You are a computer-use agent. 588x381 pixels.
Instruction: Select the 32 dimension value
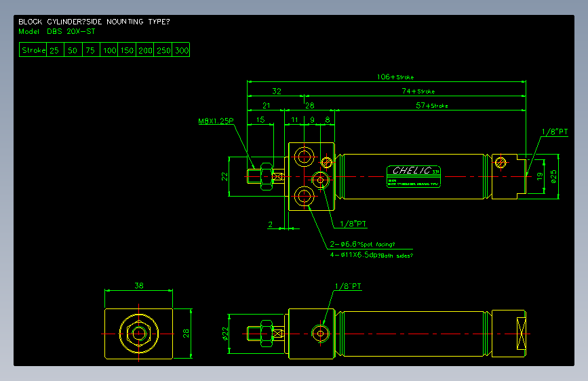pos(277,91)
